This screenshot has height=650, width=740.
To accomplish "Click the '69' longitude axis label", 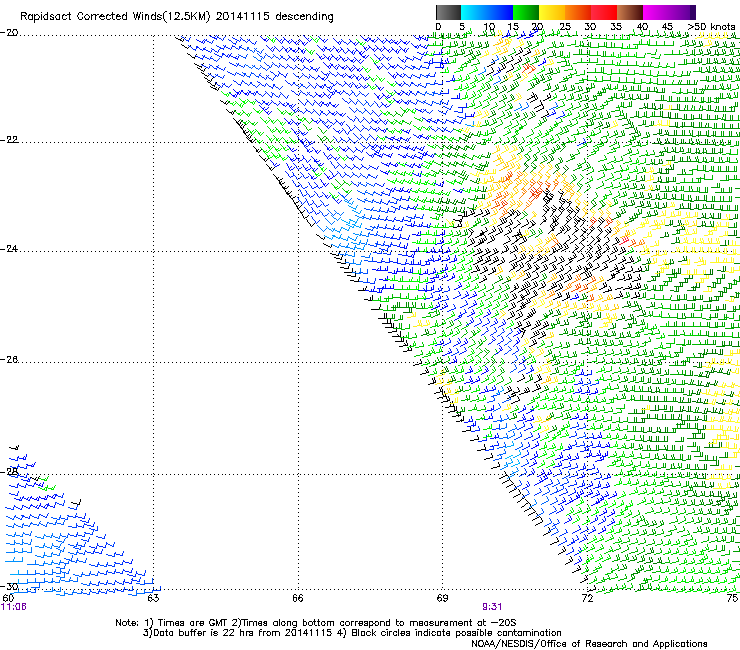I will click(442, 598).
